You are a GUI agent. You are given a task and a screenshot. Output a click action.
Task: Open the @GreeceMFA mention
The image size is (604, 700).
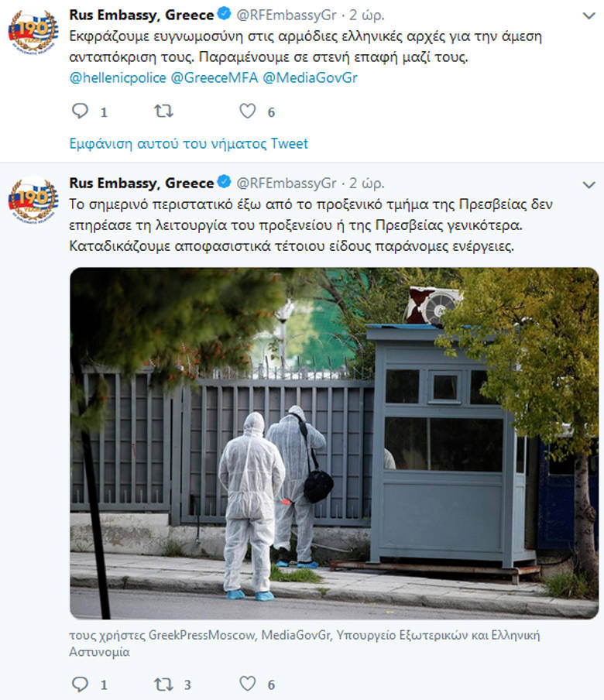(214, 77)
